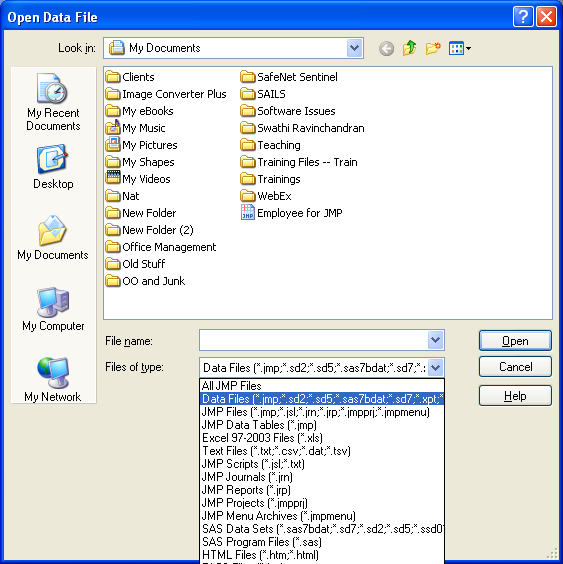563x564 pixels.
Task: Choose SAS Data Sets type option
Action: pos(322,529)
